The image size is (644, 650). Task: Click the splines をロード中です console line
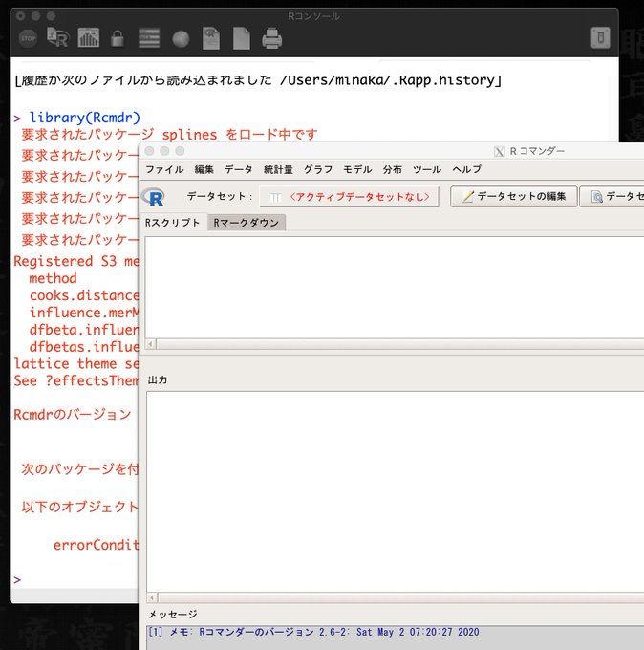coord(169,135)
